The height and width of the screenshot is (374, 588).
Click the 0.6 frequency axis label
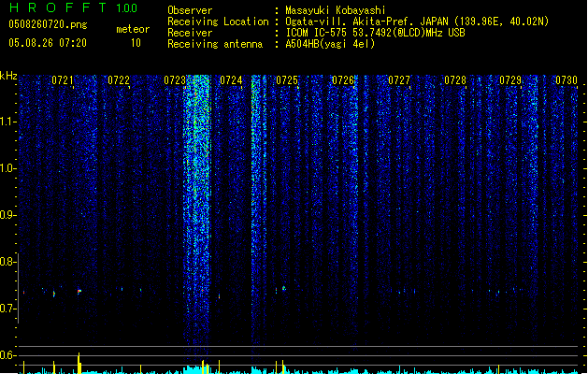click(x=7, y=355)
